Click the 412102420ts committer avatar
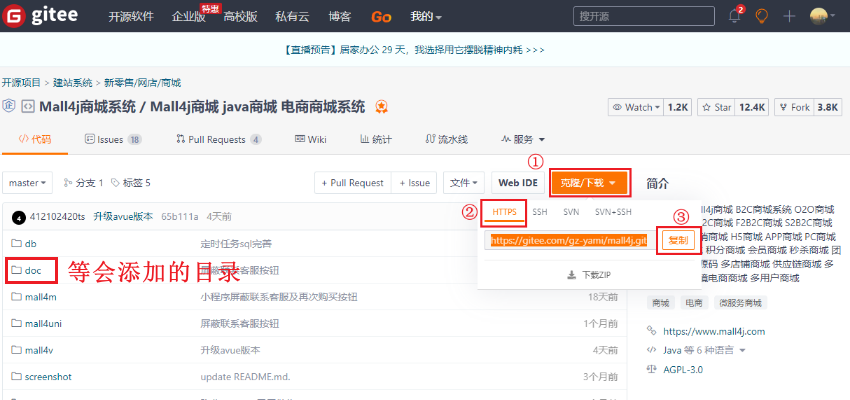The image size is (850, 400). click(19, 217)
